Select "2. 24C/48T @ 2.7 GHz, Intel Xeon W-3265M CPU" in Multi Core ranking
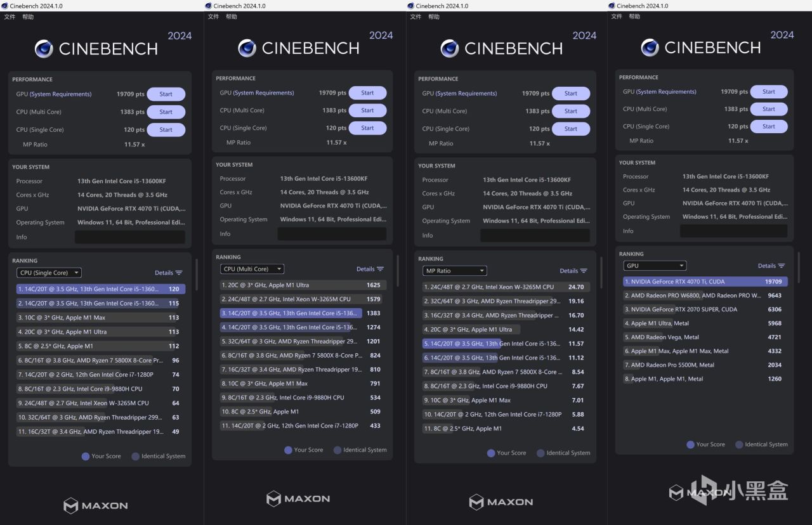Screen dimensions: 812x525 click(x=303, y=299)
